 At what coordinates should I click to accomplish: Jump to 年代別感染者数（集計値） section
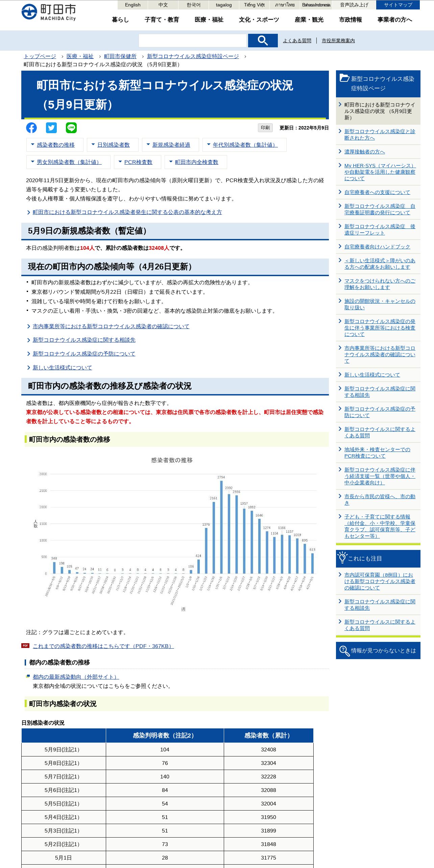pos(245,145)
